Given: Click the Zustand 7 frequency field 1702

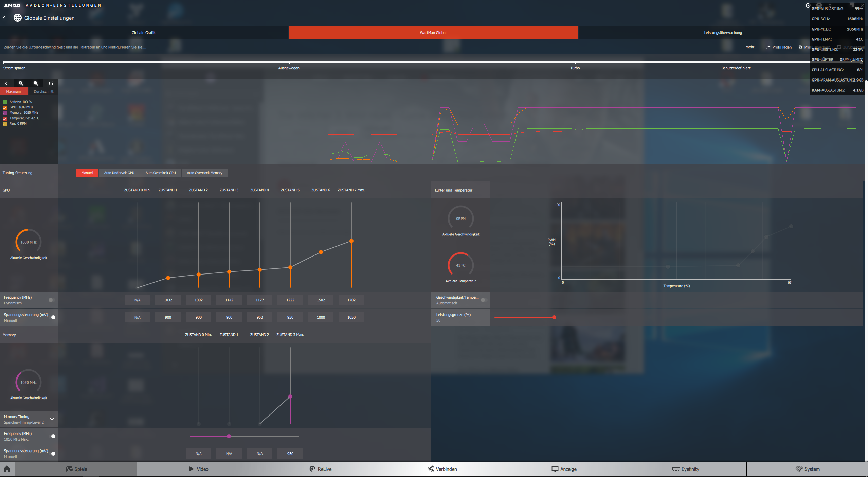Looking at the screenshot, I should click(x=351, y=300).
